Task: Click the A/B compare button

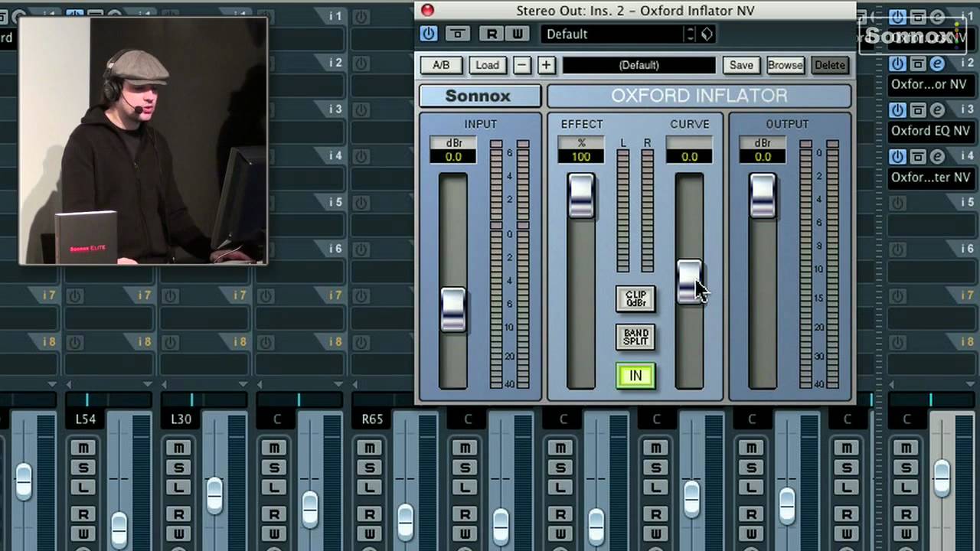Action: [441, 65]
